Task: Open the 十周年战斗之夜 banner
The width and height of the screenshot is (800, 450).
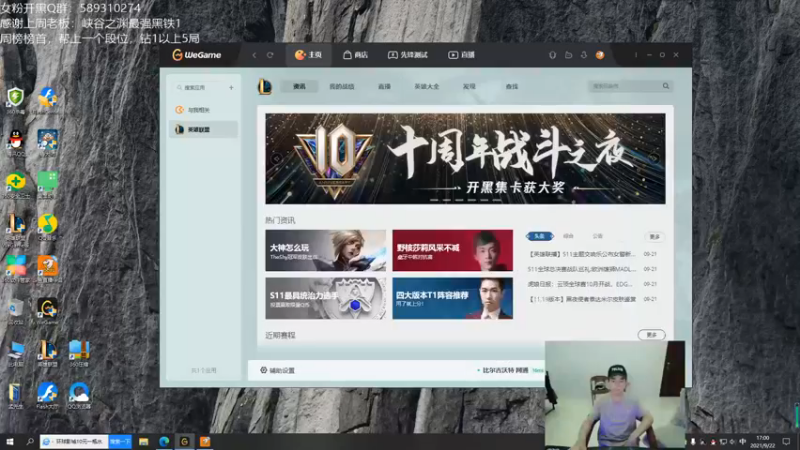Action: click(x=465, y=159)
